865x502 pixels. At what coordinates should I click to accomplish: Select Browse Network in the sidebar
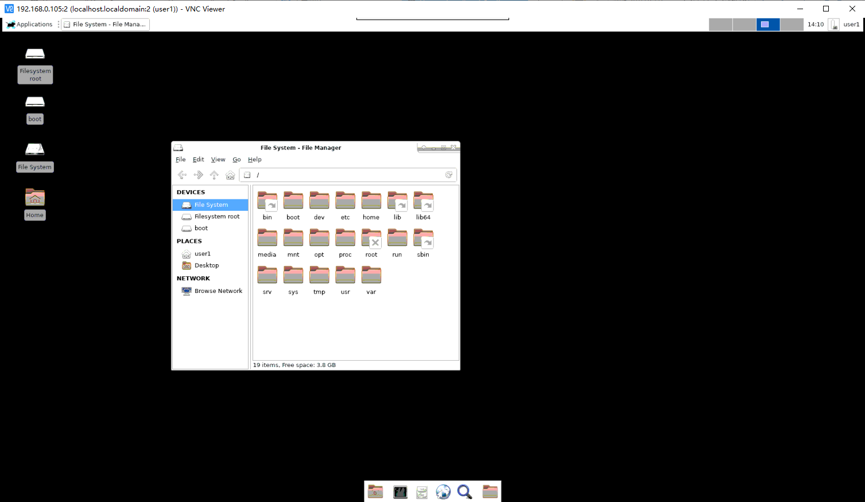pos(210,291)
